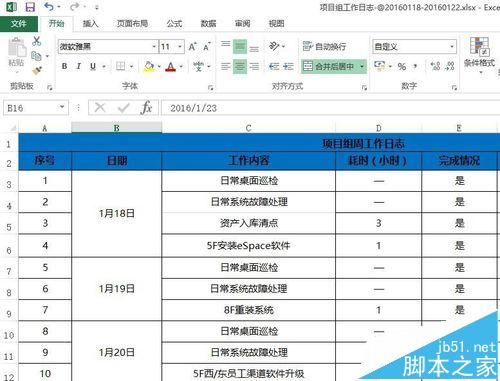Open font color dropdown arrow

tap(181, 66)
